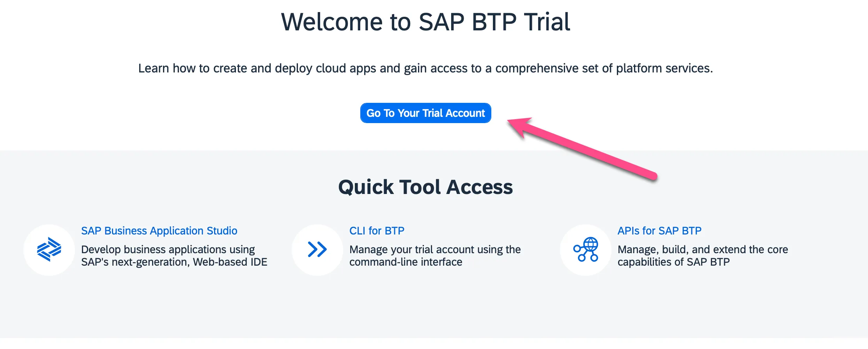Click the Web-based IDE description text
This screenshot has height=349, width=868.
coord(174,256)
